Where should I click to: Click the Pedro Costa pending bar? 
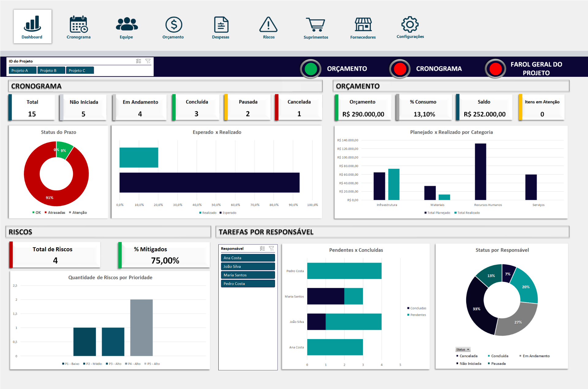(344, 271)
